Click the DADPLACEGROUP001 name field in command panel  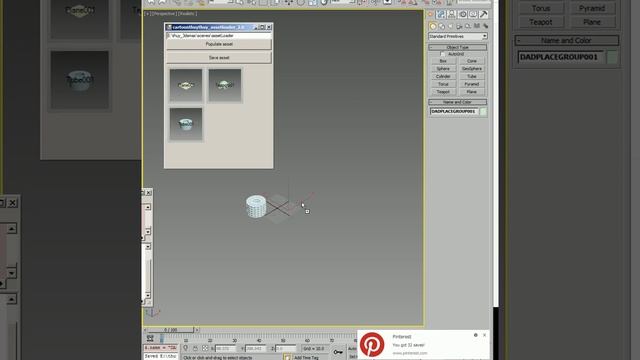454,111
